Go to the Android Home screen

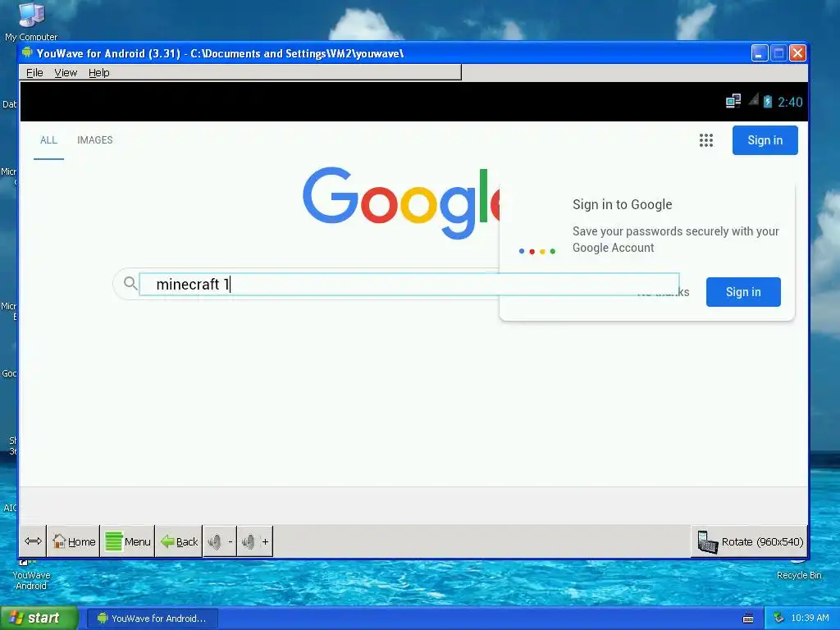tap(74, 541)
